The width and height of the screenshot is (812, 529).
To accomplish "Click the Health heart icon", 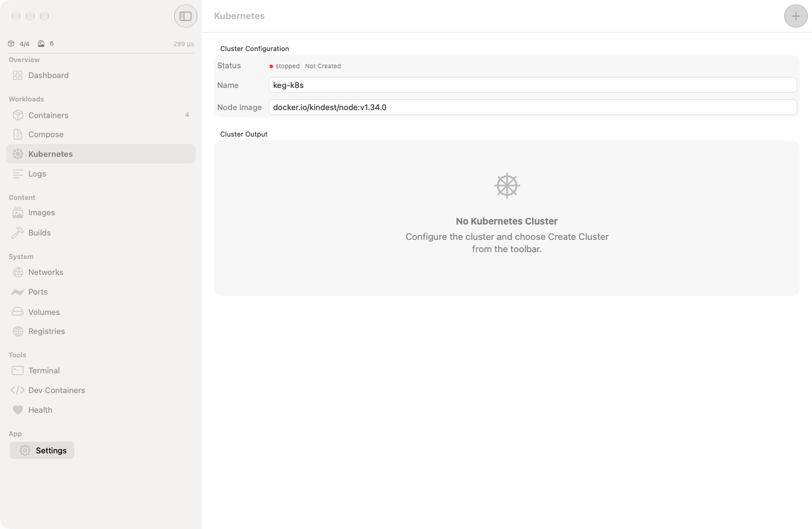I will [x=18, y=410].
